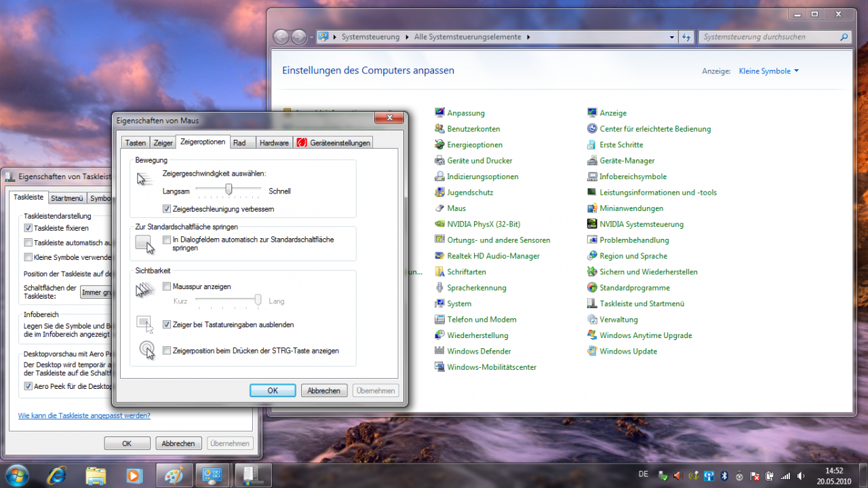
Task: Toggle Zeiger bei Tastatureingaben ausblenden
Action: pyautogui.click(x=167, y=325)
